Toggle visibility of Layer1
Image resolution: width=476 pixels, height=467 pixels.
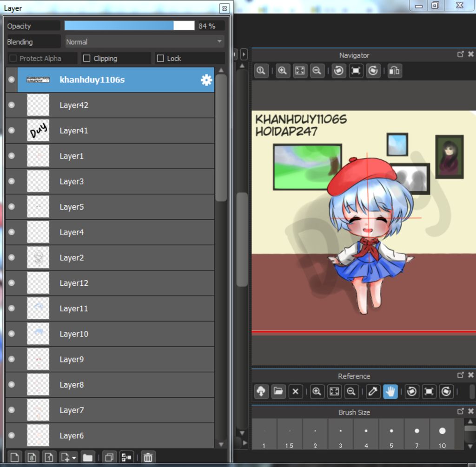click(12, 156)
